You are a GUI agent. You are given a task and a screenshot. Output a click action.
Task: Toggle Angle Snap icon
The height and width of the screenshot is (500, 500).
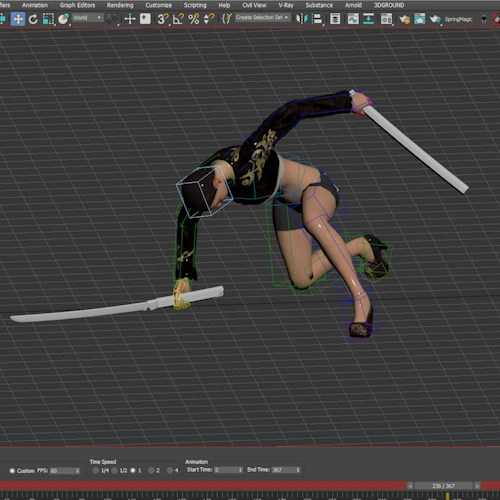(x=178, y=19)
